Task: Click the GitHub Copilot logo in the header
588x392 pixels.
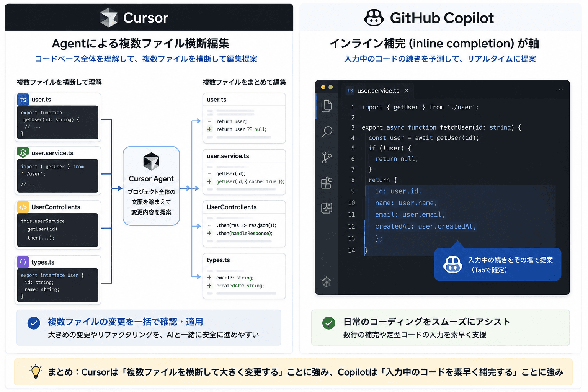Action: (x=374, y=18)
